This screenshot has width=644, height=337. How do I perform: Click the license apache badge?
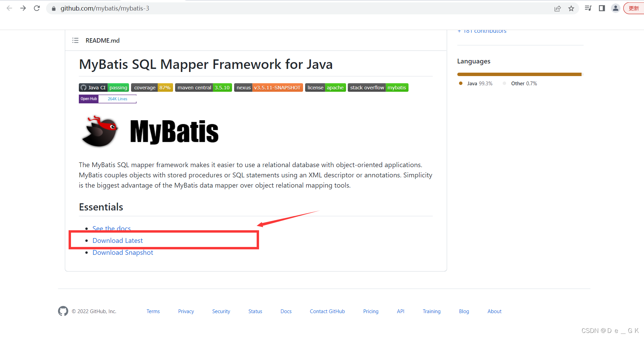(x=326, y=88)
